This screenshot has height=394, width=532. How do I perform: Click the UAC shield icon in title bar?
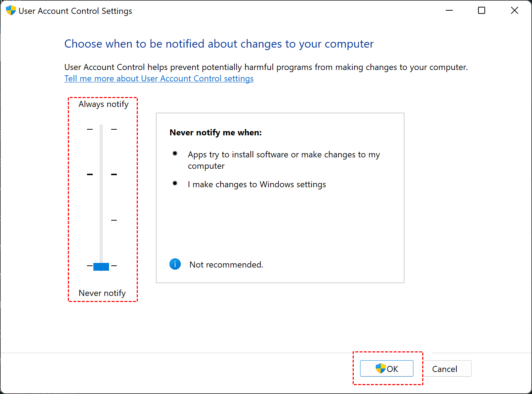tap(11, 11)
